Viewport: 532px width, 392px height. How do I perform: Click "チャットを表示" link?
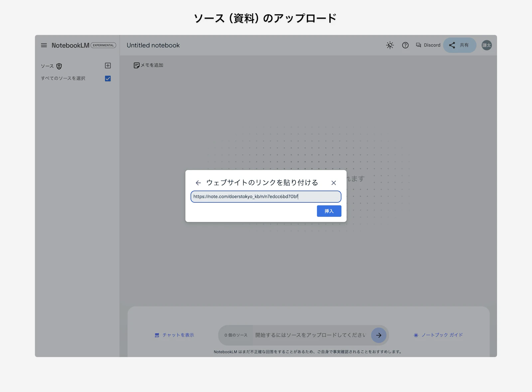(174, 335)
